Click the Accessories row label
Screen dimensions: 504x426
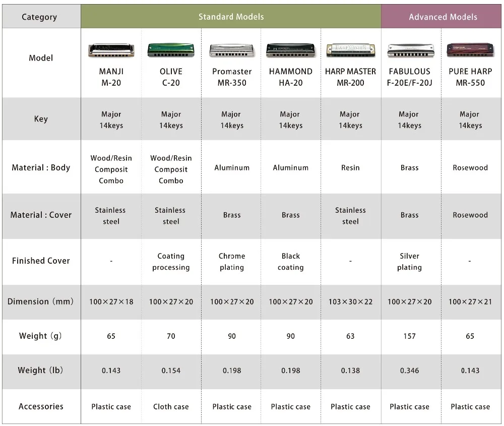coord(41,406)
